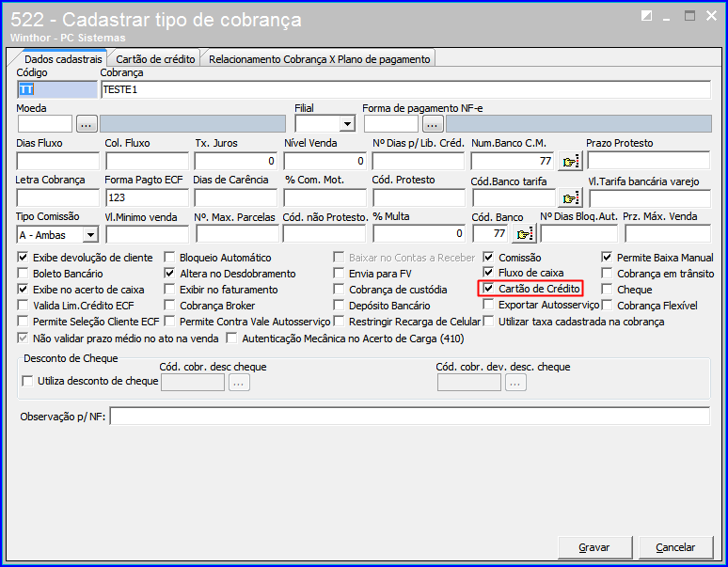Click the % Multa field
The width and height of the screenshot is (728, 567).
419,234
